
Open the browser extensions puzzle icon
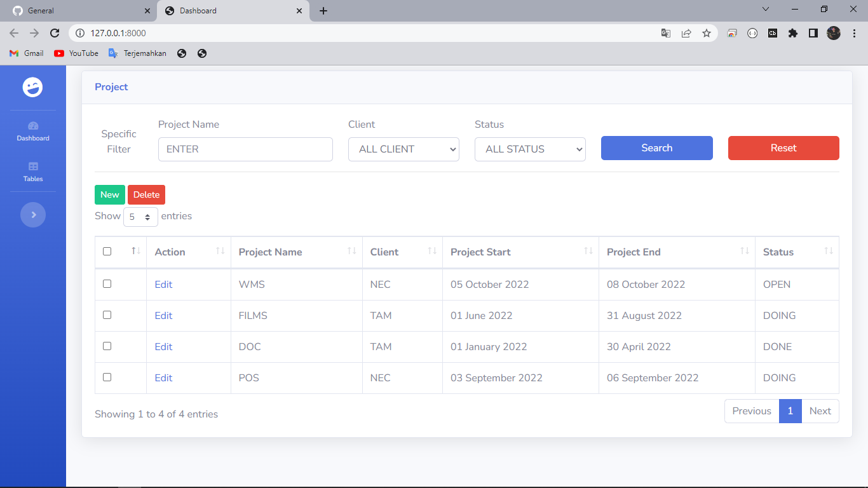[x=793, y=33]
